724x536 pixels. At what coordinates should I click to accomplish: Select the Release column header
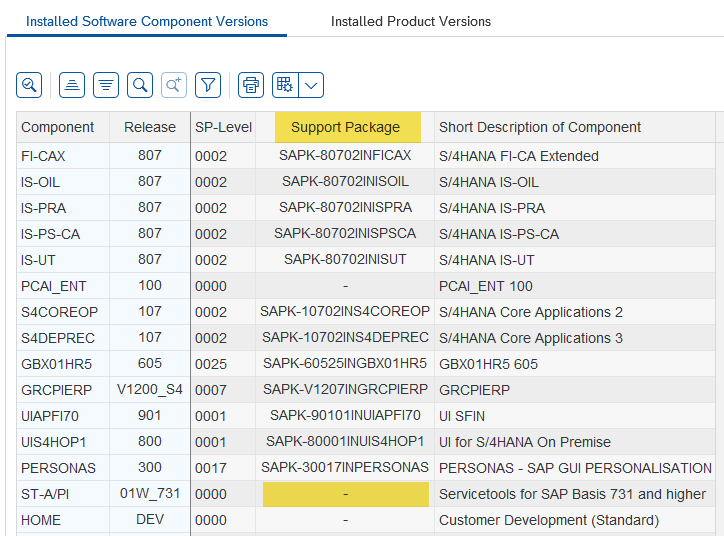point(150,127)
